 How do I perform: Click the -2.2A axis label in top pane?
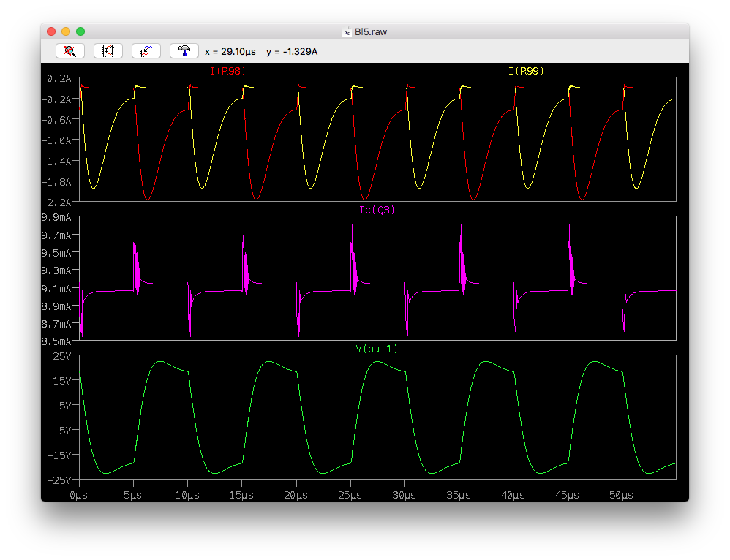pyautogui.click(x=56, y=203)
